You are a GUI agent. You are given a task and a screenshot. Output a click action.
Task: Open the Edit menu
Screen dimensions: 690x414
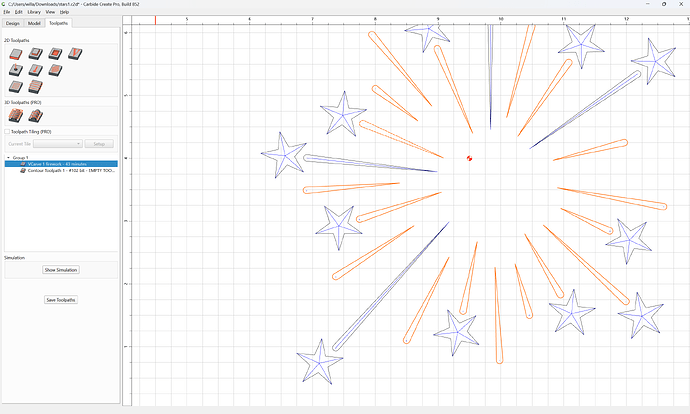[x=18, y=12]
